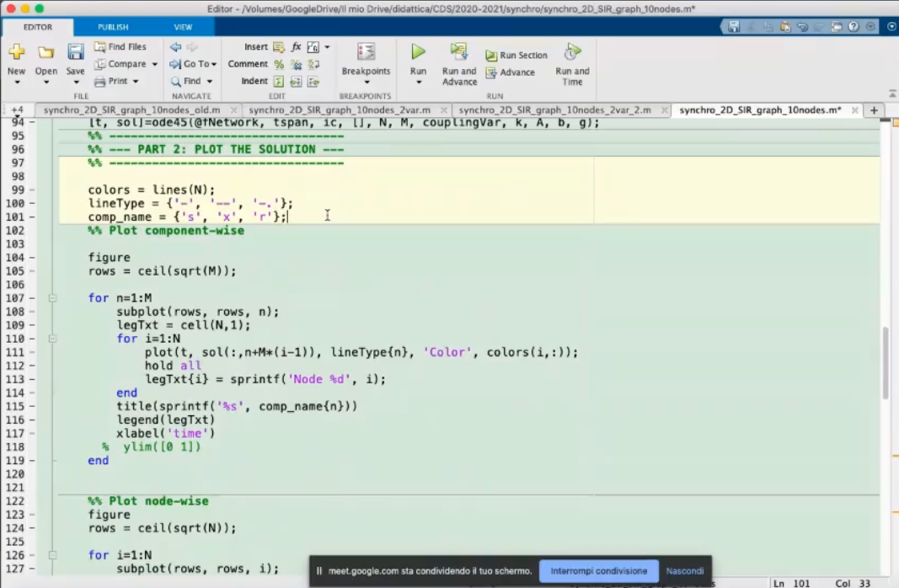Click Interrompi condivisione button
This screenshot has height=588, width=899.
(598, 571)
